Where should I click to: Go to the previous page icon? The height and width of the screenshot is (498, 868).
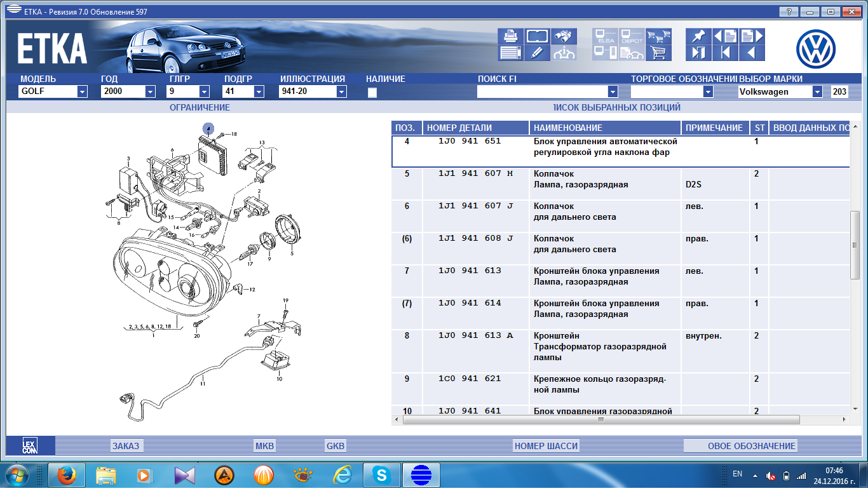click(x=725, y=36)
